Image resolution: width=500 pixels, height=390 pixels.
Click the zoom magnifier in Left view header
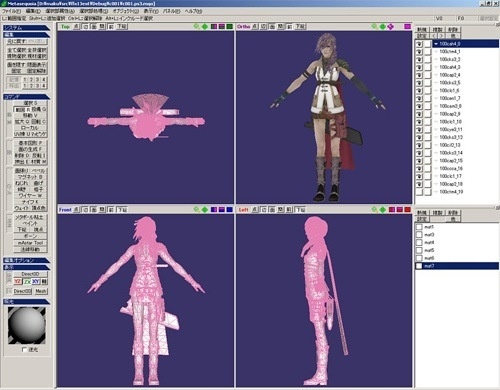click(x=375, y=209)
